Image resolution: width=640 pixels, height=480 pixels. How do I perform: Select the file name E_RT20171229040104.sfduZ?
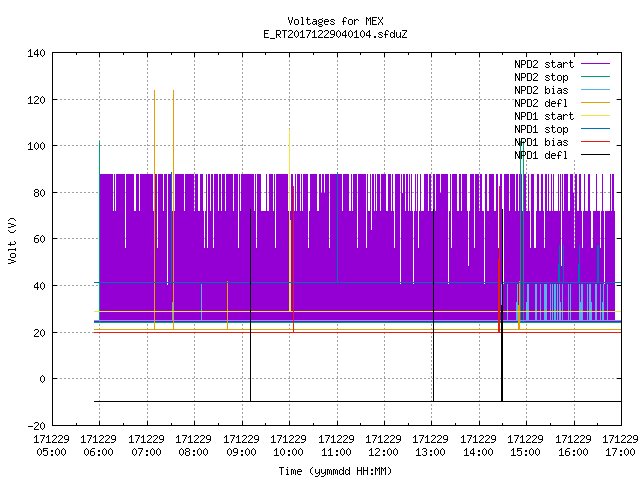335,34
